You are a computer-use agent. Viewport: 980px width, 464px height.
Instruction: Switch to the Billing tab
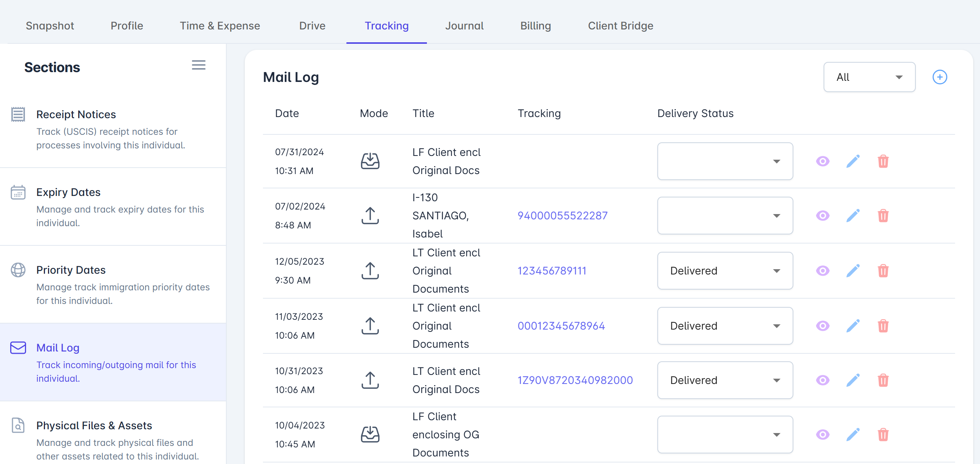pyautogui.click(x=535, y=26)
